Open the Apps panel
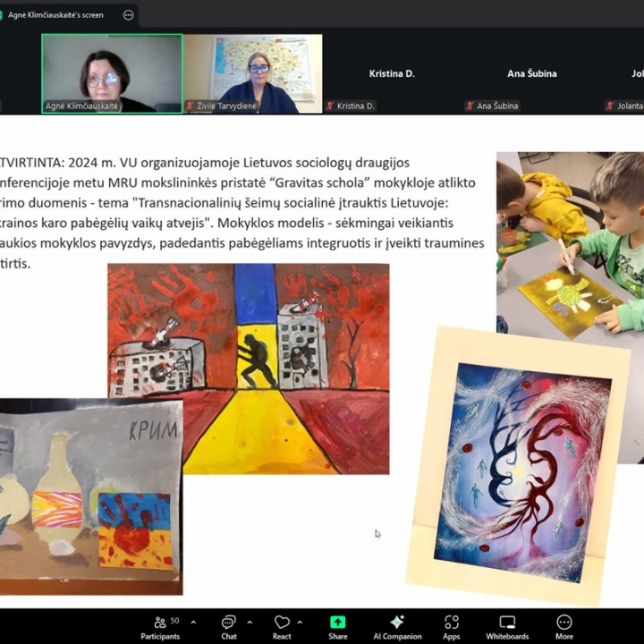 coord(452,626)
